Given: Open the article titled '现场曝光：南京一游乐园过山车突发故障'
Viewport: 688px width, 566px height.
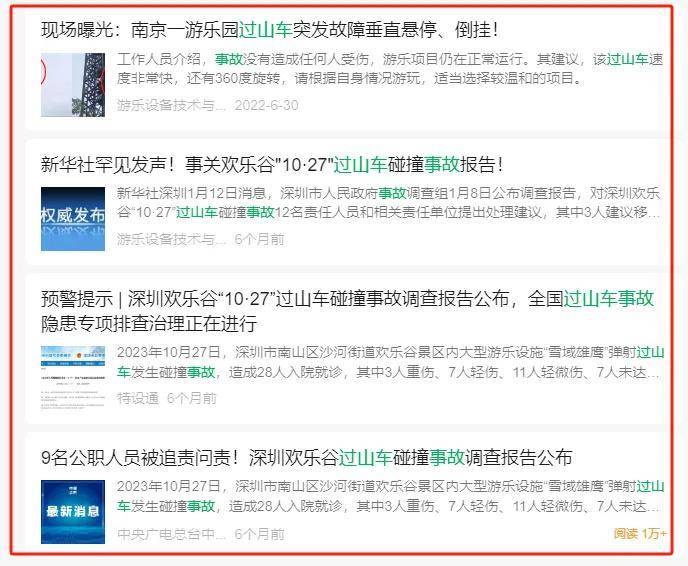Looking at the screenshot, I should tap(269, 30).
